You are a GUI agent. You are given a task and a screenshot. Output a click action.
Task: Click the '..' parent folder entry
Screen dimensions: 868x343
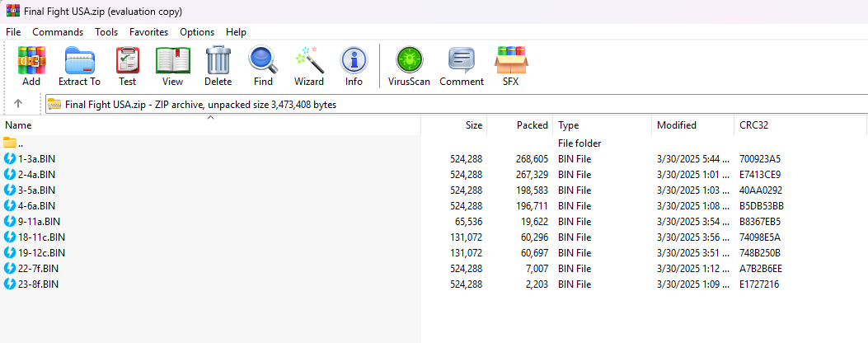(21, 144)
